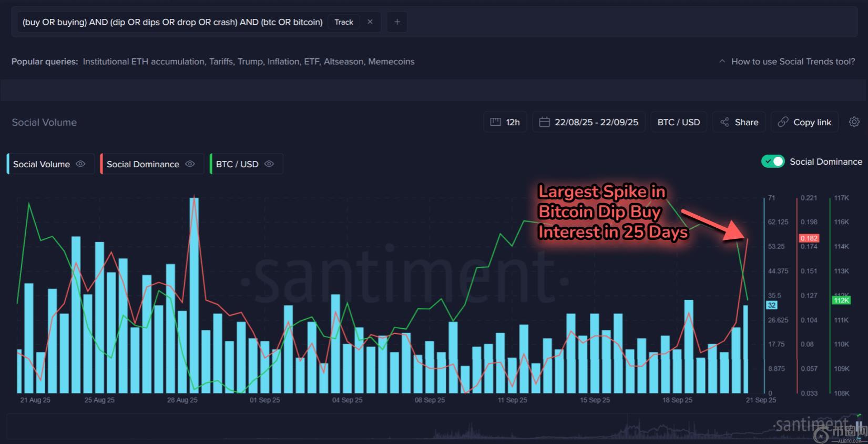Hide the BTC / USD price line
Screen dimensions: 868x444
pos(269,164)
